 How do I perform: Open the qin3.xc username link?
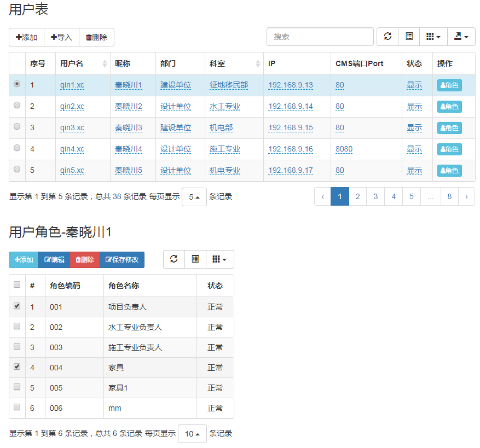coord(71,127)
